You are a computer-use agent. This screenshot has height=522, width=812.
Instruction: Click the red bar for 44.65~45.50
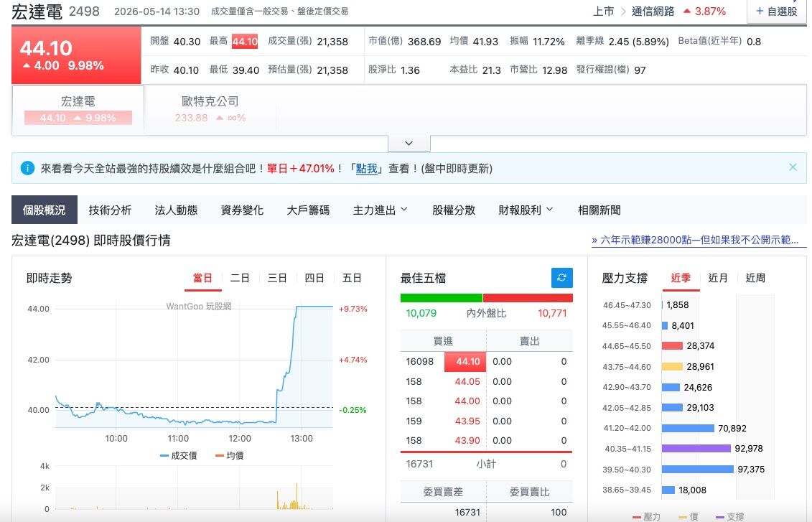(672, 346)
